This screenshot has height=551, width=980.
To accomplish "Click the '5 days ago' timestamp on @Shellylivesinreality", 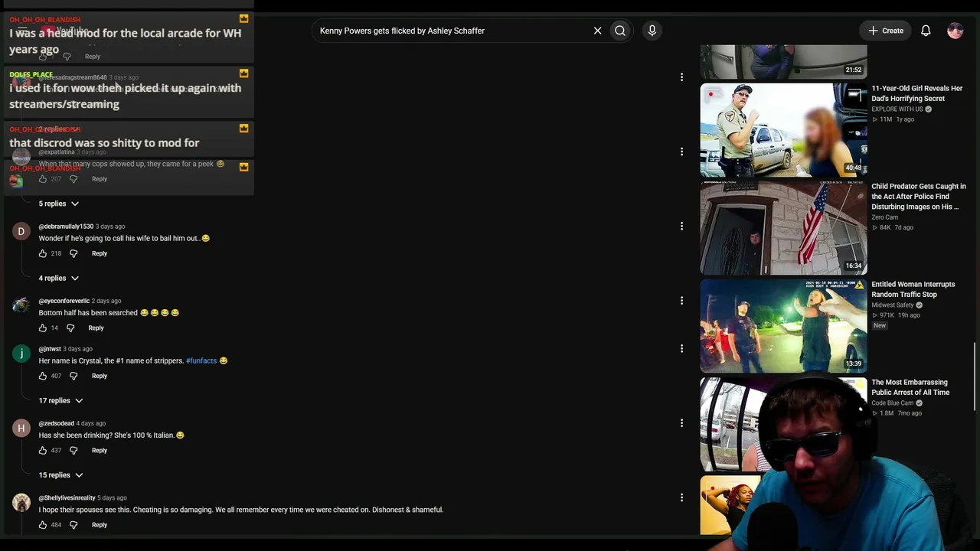I will [112, 498].
